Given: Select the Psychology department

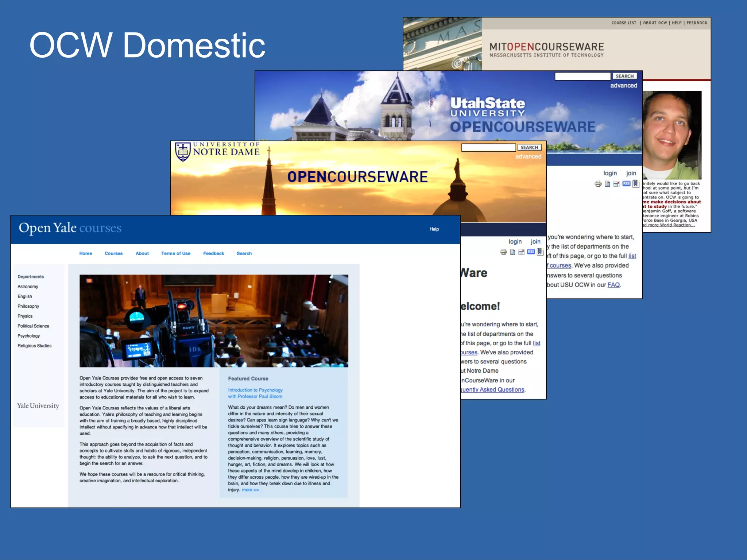Looking at the screenshot, I should 29,336.
